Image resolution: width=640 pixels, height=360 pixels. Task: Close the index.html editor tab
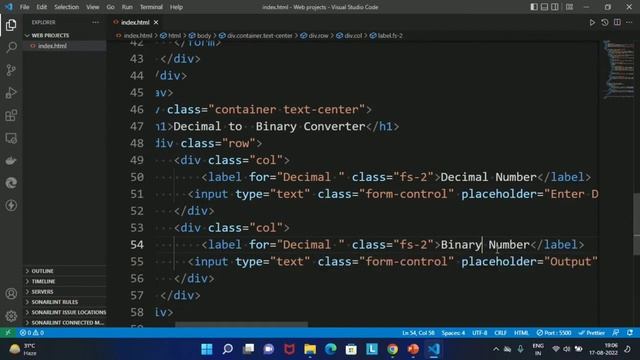tap(156, 22)
